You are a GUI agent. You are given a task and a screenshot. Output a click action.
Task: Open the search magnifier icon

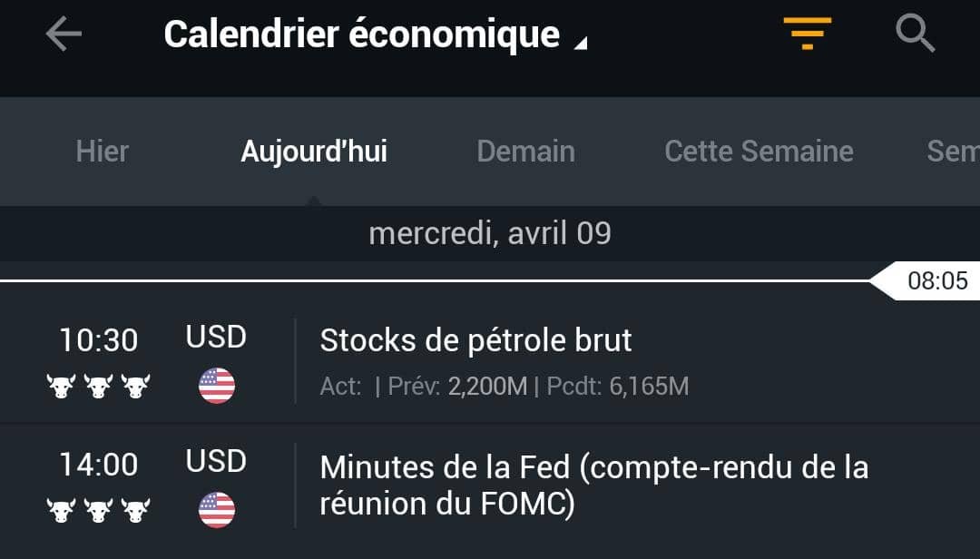pos(915,34)
